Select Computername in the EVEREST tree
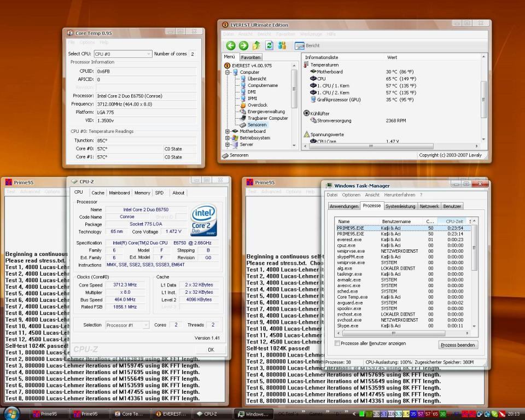The image size is (525, 420). (x=262, y=85)
